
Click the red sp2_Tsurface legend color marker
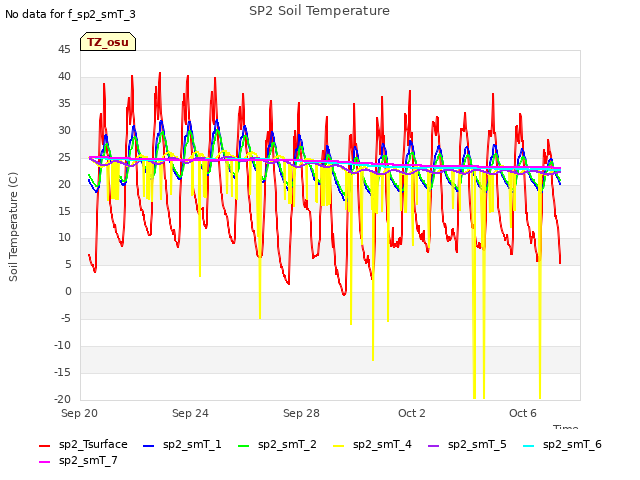[44, 446]
